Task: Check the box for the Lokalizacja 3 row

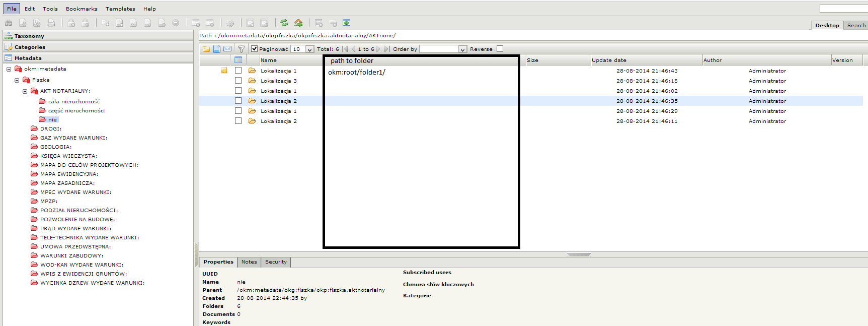Action: point(238,81)
